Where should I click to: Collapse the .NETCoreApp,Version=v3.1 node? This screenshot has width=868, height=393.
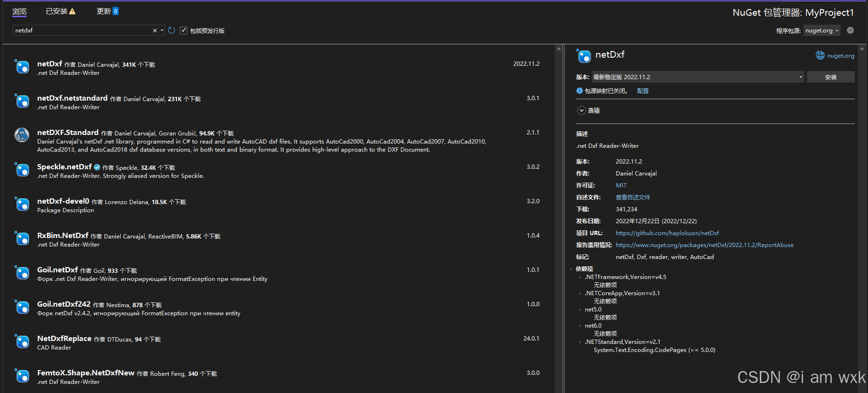pyautogui.click(x=580, y=293)
